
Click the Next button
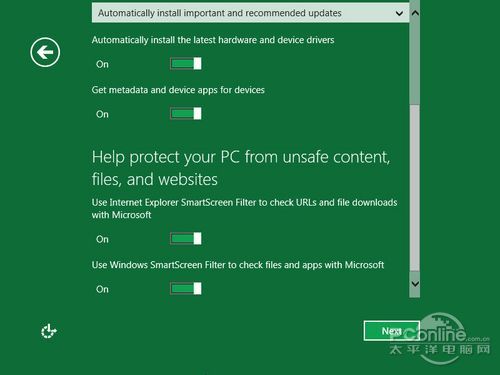click(392, 331)
